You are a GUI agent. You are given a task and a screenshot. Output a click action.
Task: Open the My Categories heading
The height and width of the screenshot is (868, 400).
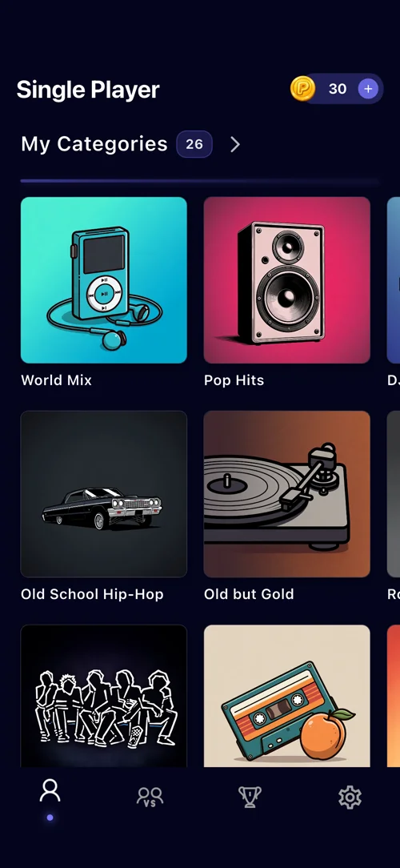point(94,144)
